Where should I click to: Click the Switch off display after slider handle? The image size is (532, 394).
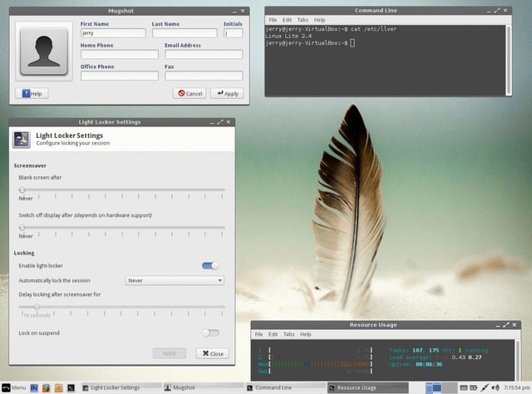[22, 228]
